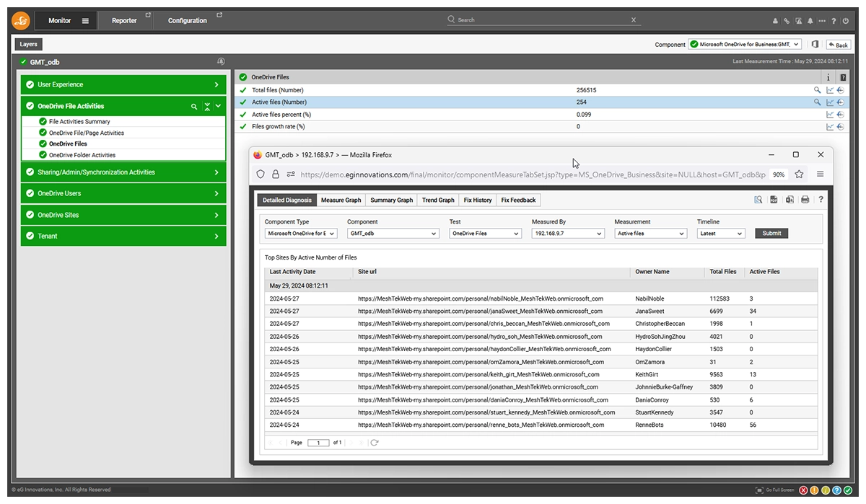866x504 pixels.
Task: Export diagnosis to Excel icon
Action: [x=790, y=200]
